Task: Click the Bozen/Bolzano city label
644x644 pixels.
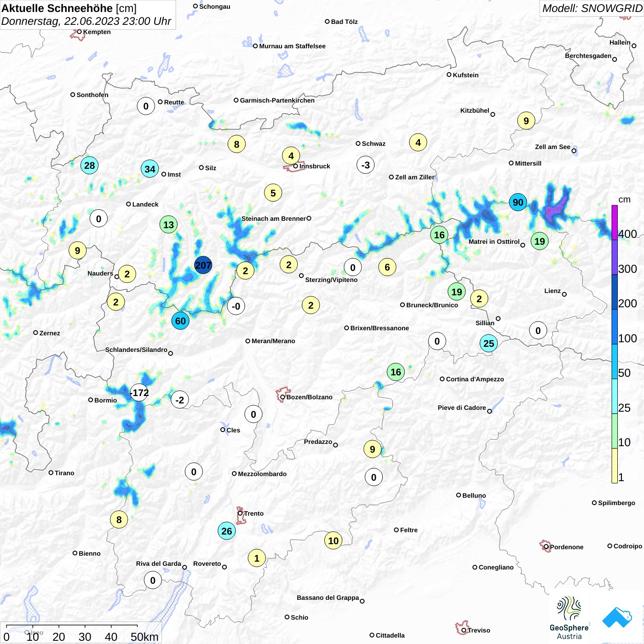Action: click(x=310, y=397)
